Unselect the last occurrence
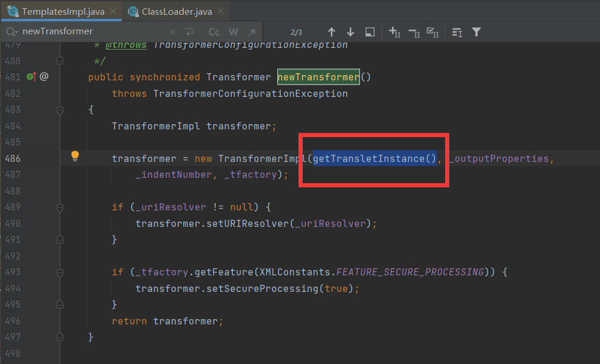The height and width of the screenshot is (364, 600). 414,33
